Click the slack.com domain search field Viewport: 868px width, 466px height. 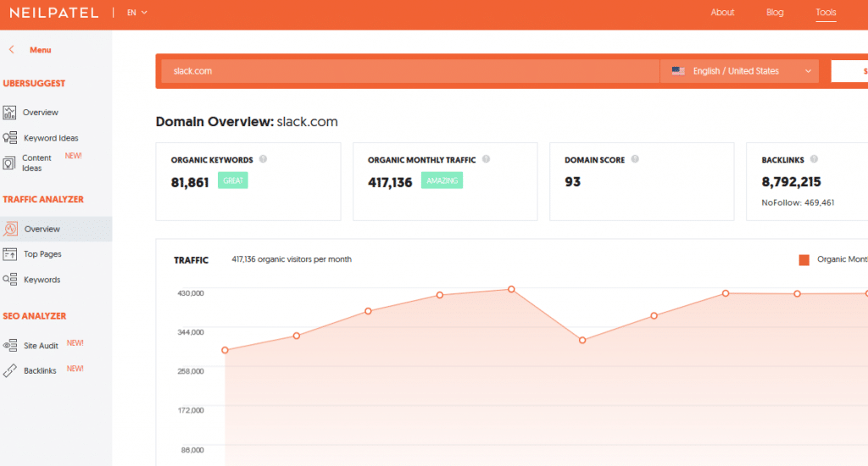point(407,71)
